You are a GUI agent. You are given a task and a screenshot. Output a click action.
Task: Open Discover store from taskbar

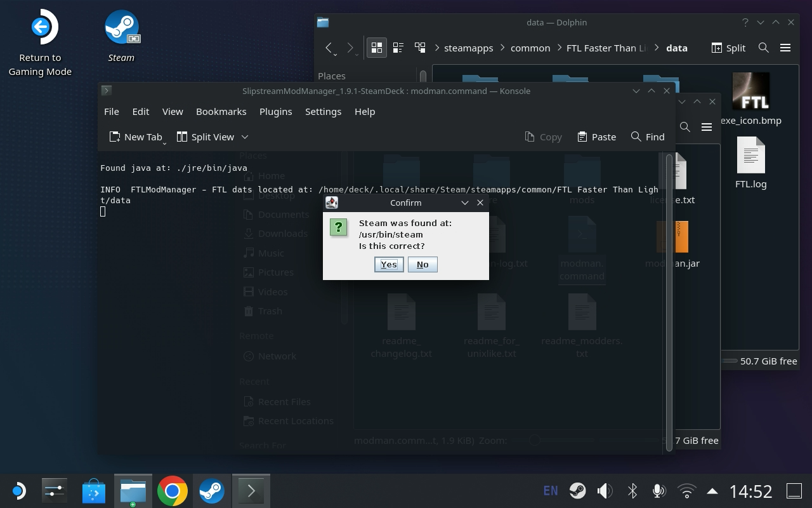[x=93, y=491]
